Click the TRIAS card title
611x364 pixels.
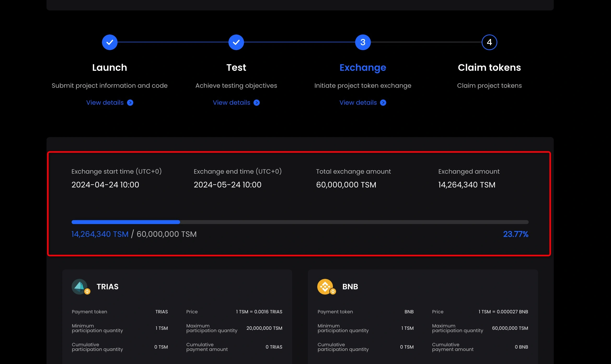pyautogui.click(x=107, y=287)
